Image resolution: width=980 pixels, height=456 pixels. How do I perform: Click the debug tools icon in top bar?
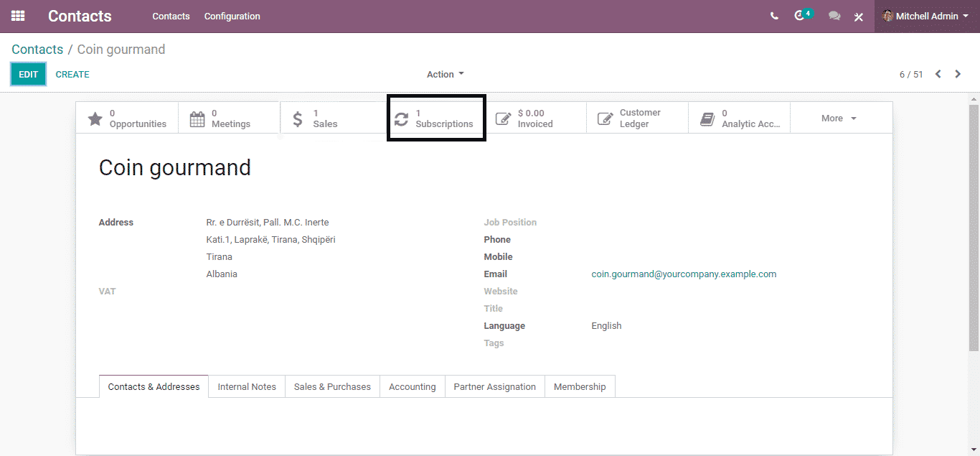pos(858,17)
